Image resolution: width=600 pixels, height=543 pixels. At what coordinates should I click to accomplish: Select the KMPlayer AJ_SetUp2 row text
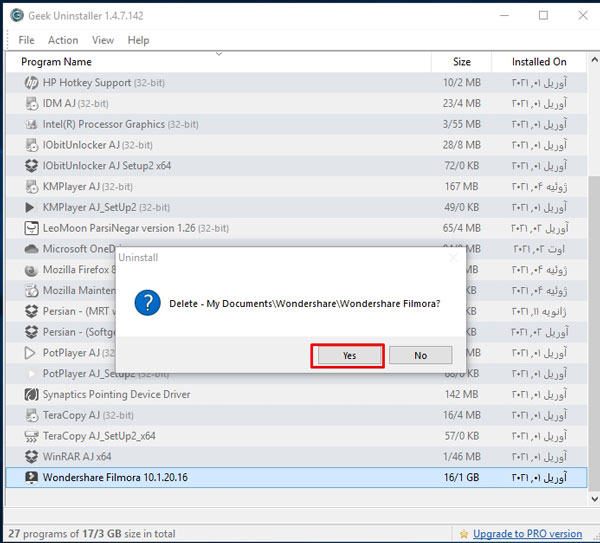coord(106,207)
